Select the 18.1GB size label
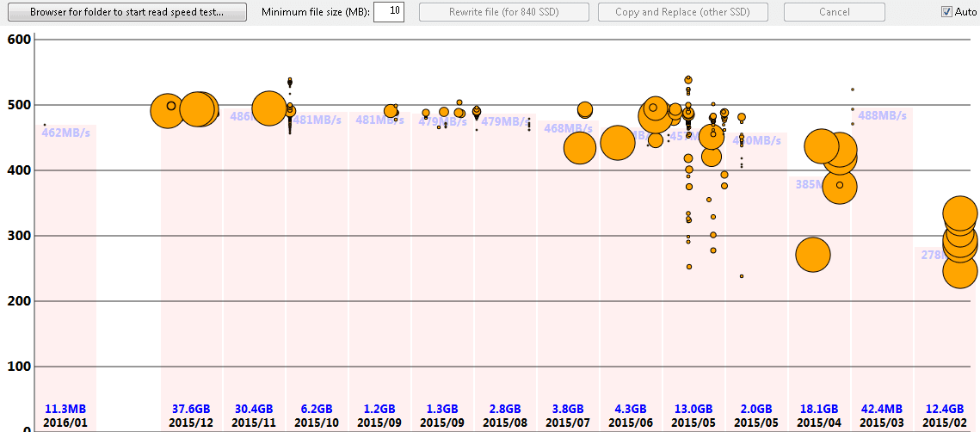This screenshot has width=980, height=432. [x=818, y=410]
